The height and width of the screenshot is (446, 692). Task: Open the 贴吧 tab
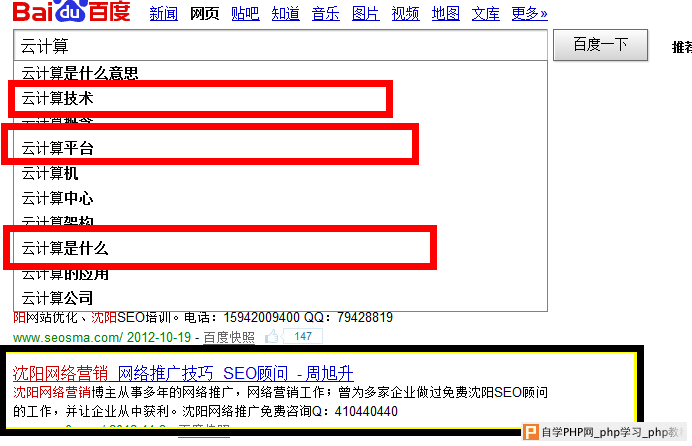pos(245,14)
